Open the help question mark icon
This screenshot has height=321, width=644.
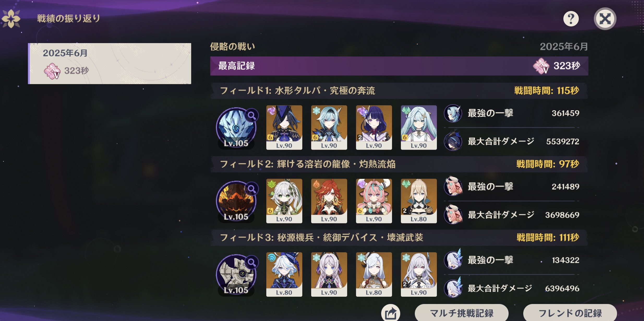tap(571, 19)
